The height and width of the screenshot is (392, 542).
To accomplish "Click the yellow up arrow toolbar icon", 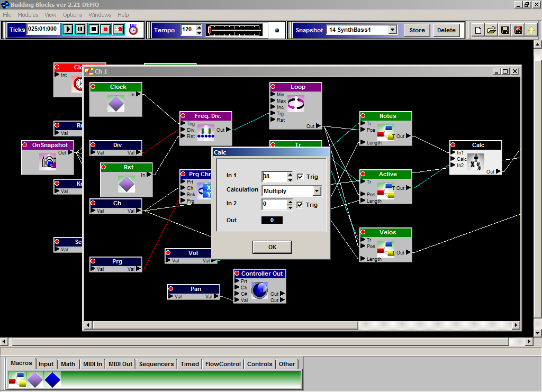I will tap(531, 30).
